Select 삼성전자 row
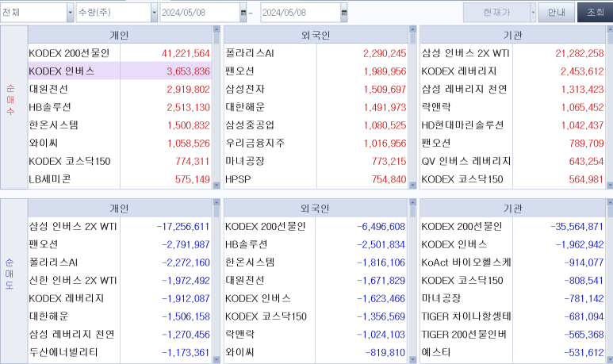This screenshot has width=613, height=364. [316, 89]
